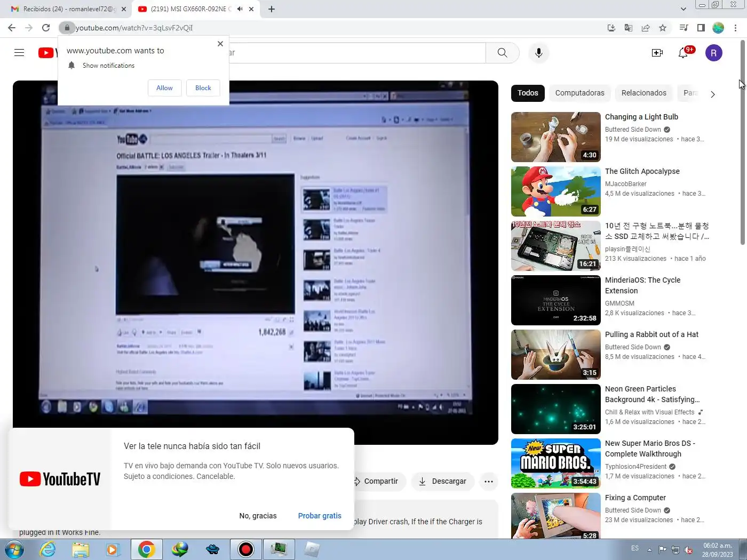The height and width of the screenshot is (560, 747).
Task: Switch to the Recibidos Gmail tab
Action: click(x=67, y=9)
